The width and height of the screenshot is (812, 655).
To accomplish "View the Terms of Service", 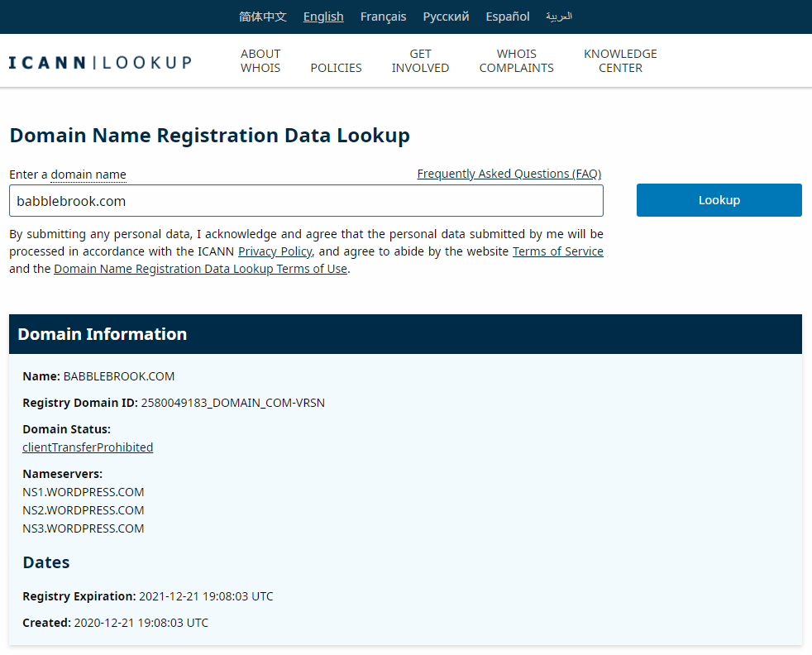I will [x=557, y=251].
